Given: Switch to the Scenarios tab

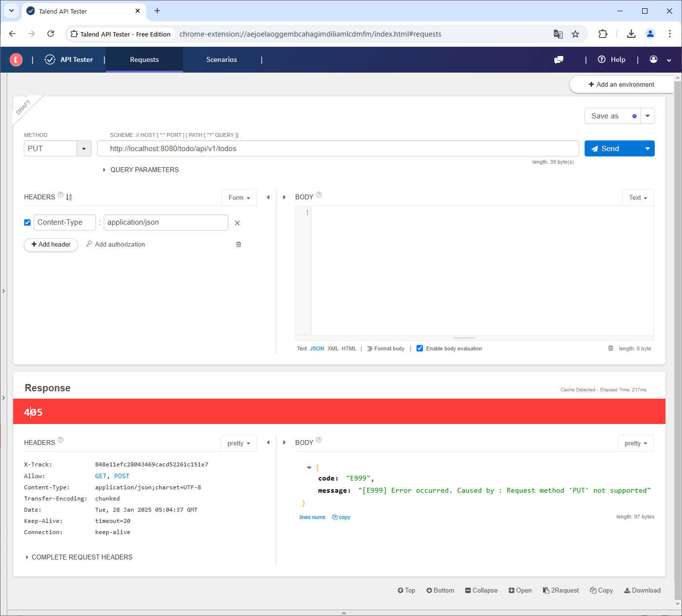Looking at the screenshot, I should 221,59.
